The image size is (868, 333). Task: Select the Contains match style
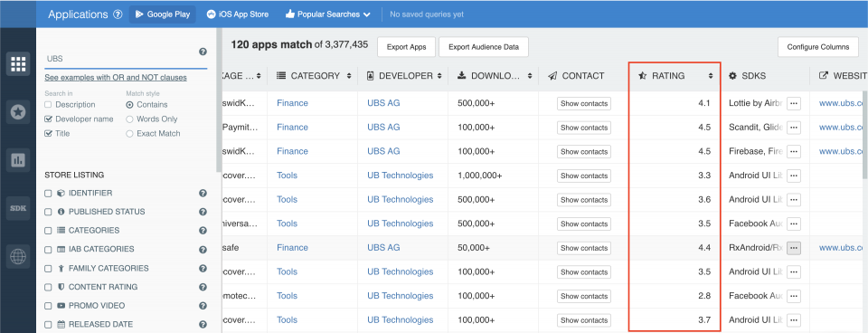pos(130,105)
